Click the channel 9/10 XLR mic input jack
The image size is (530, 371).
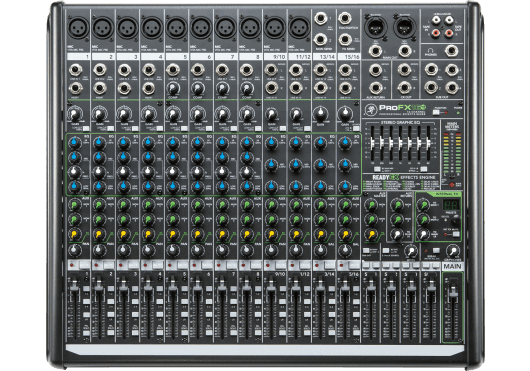(274, 28)
